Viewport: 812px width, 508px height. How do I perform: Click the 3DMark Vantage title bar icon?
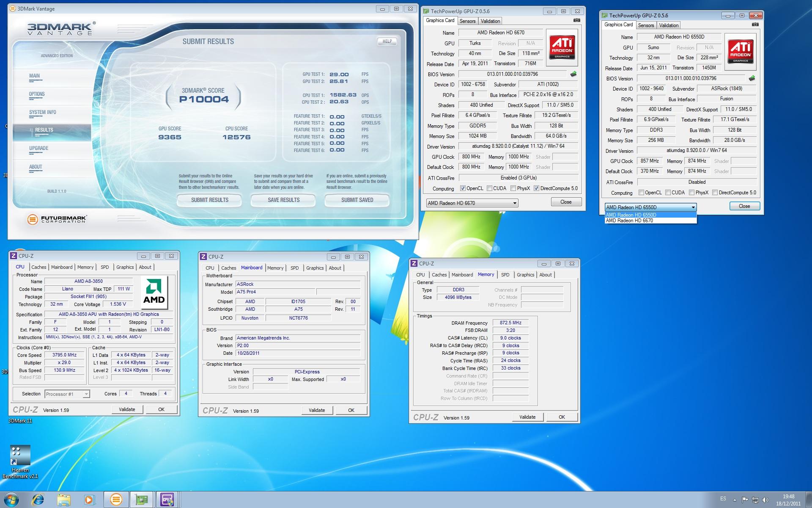[x=12, y=8]
